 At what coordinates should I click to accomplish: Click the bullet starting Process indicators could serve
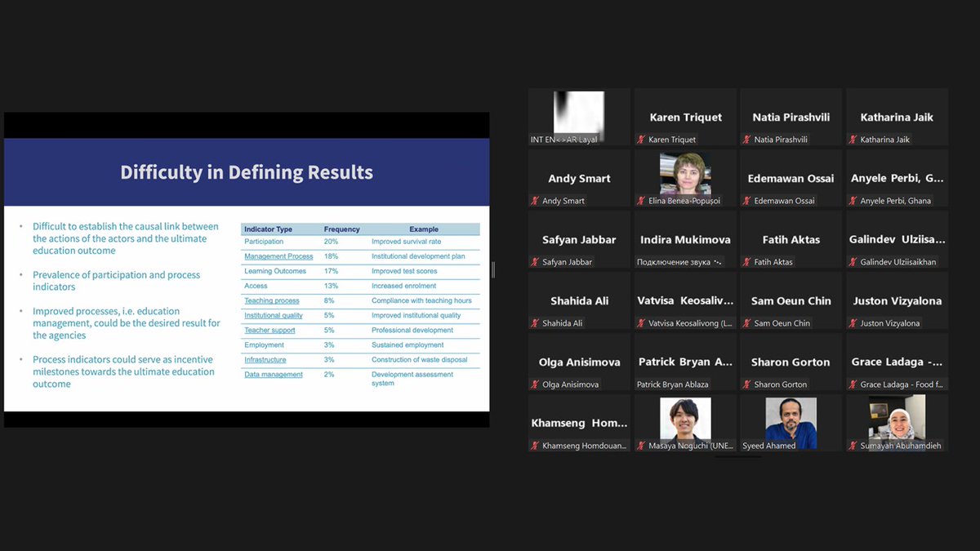123,371
